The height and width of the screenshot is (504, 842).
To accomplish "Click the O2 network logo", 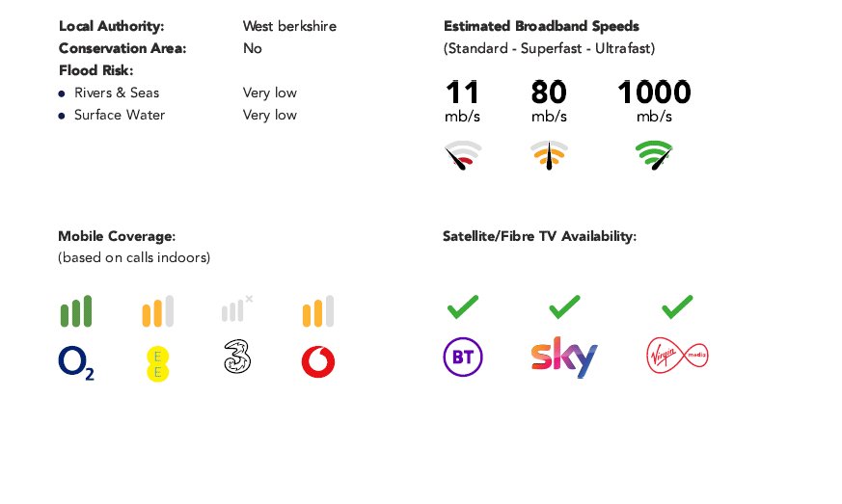I will pyautogui.click(x=76, y=363).
